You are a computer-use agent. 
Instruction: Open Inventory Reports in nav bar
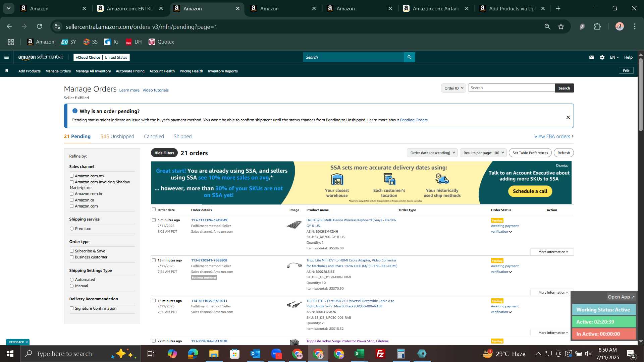(223, 71)
